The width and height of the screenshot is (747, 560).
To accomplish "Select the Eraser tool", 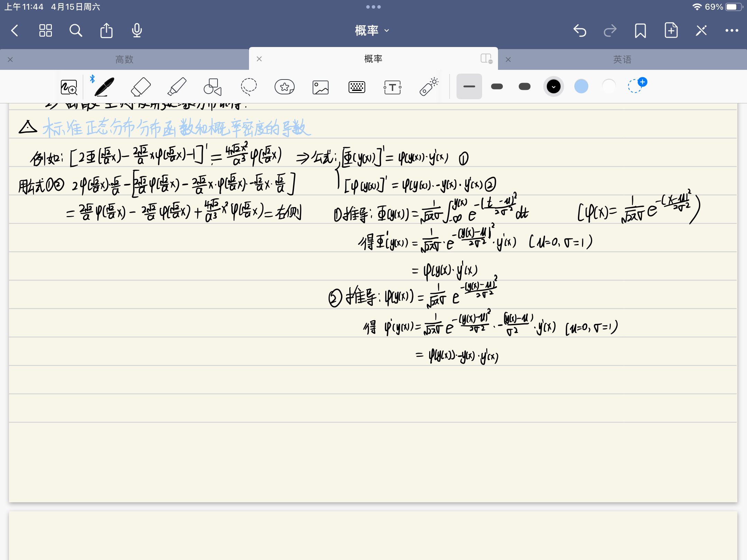I will point(141,87).
